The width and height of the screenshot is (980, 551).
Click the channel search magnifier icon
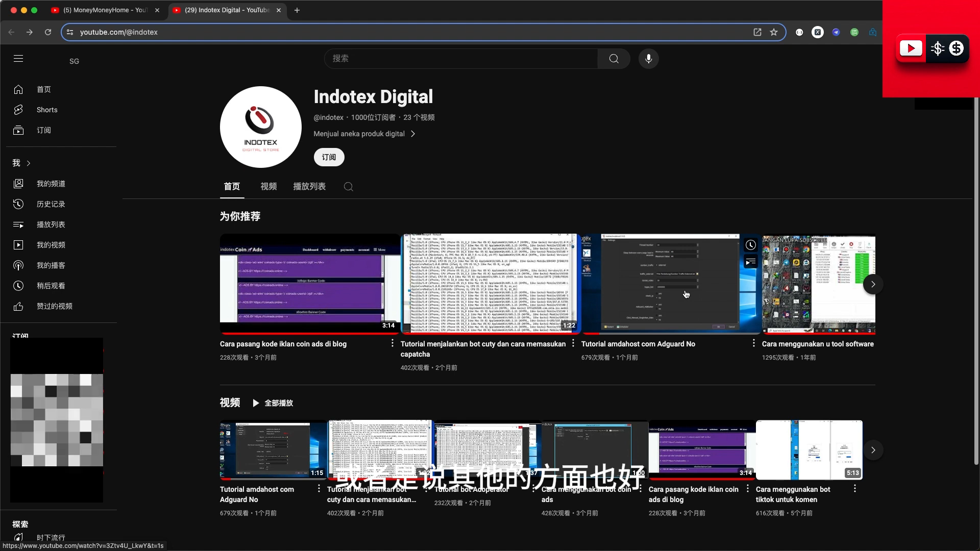(349, 187)
